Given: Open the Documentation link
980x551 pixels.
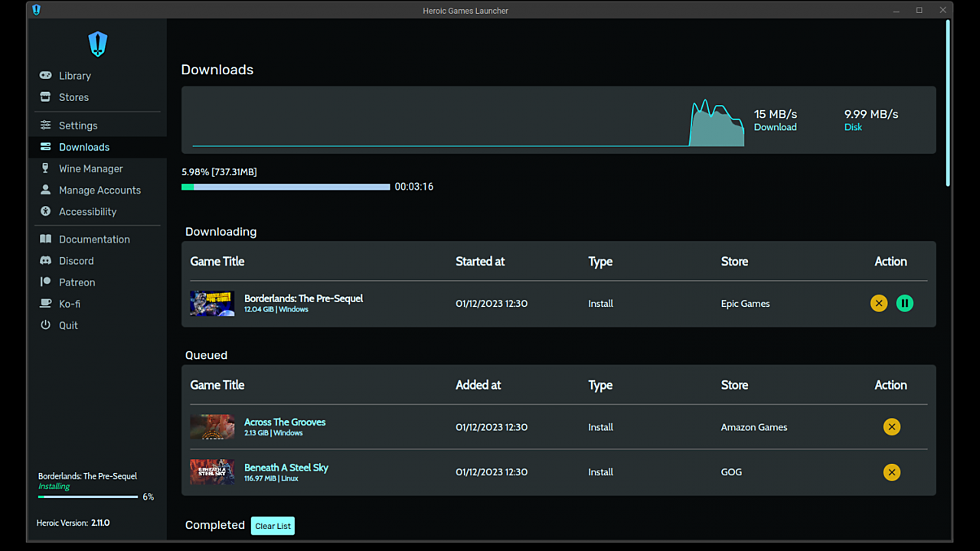Looking at the screenshot, I should click(94, 240).
